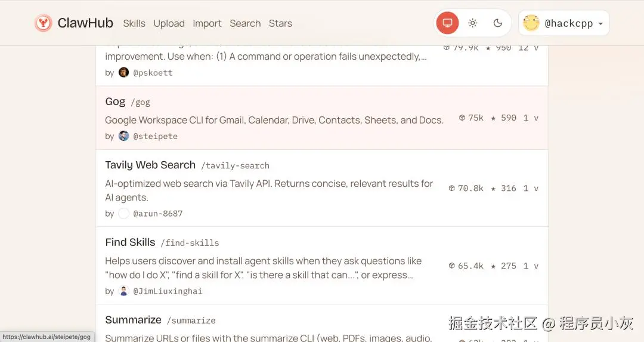Open @arun-8687 author profile link
Image resolution: width=644 pixels, height=342 pixels.
[157, 214]
